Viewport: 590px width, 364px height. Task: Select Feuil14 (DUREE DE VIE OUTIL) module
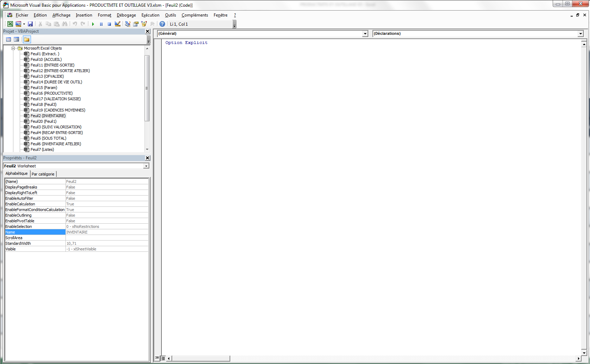(x=56, y=82)
